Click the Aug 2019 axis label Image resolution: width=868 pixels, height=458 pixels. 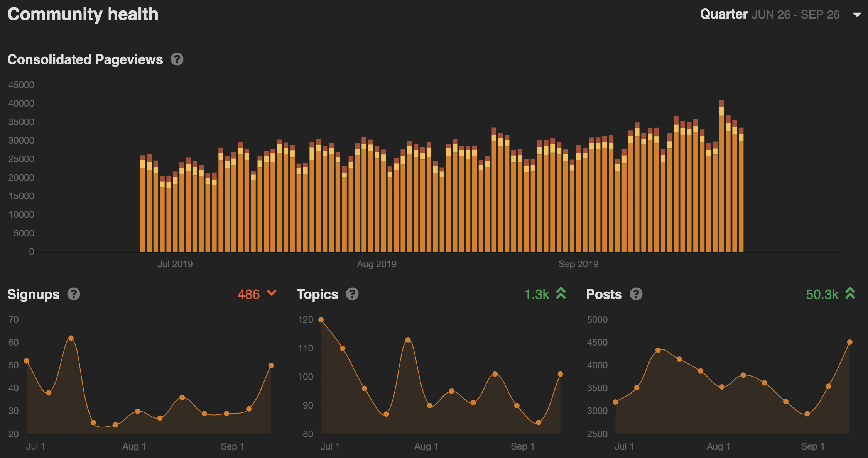[377, 264]
